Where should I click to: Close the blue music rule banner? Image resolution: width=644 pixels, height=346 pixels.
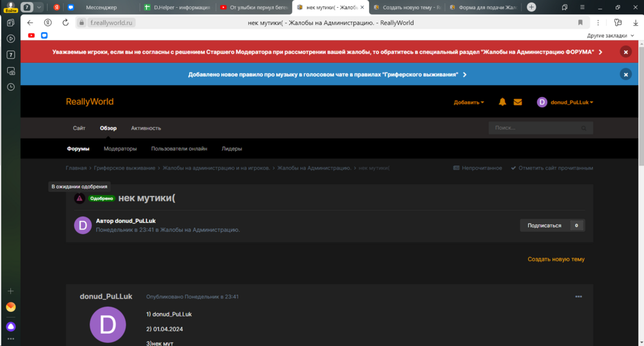(625, 74)
